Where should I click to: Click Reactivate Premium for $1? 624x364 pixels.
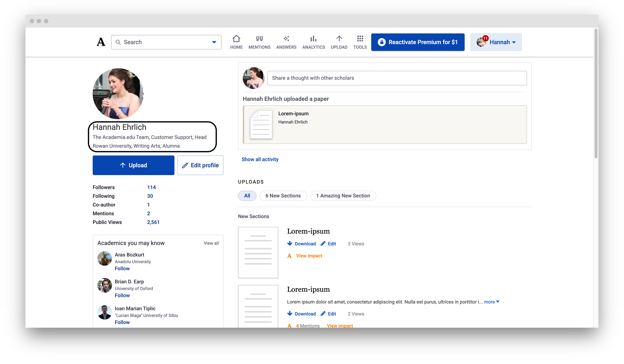coord(418,42)
